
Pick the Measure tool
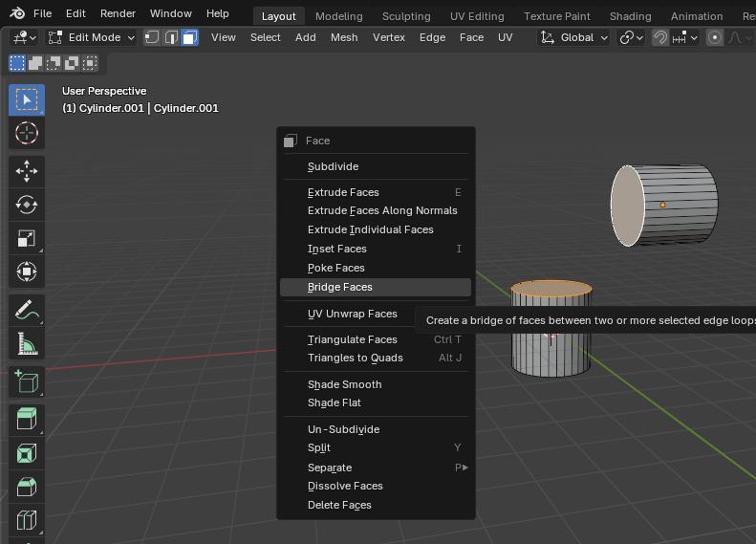tap(27, 343)
